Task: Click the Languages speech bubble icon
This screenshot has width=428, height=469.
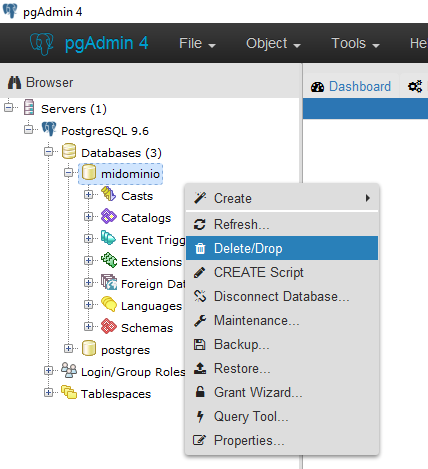Action: [x=109, y=305]
